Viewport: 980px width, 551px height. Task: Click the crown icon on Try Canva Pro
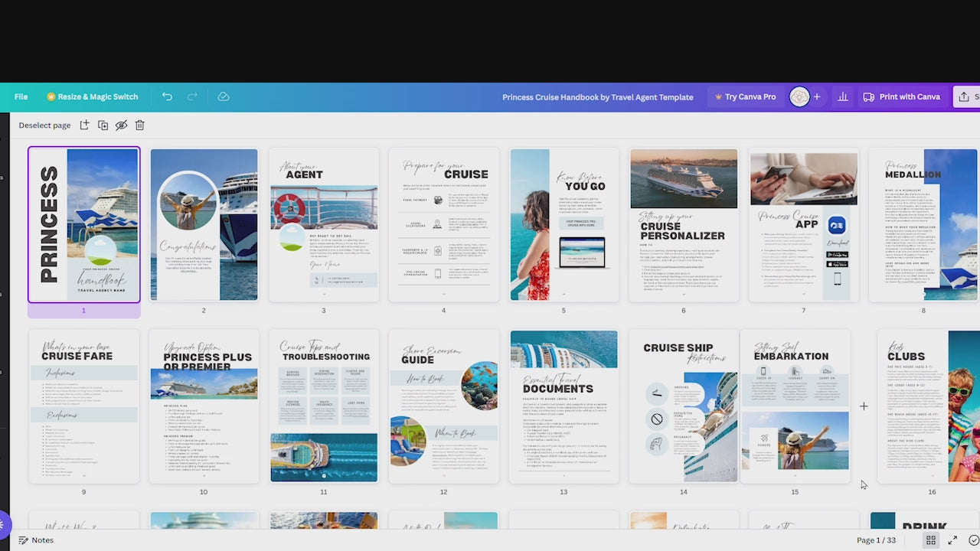coord(719,97)
